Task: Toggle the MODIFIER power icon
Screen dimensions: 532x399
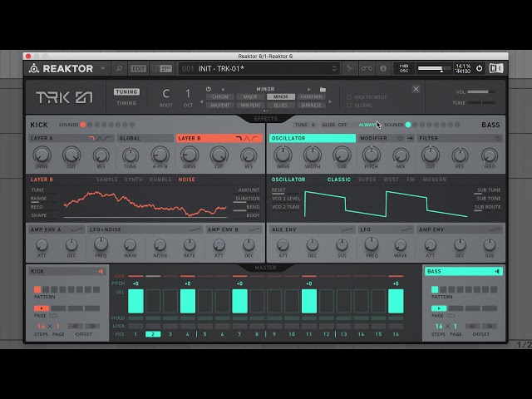Action: (400, 139)
